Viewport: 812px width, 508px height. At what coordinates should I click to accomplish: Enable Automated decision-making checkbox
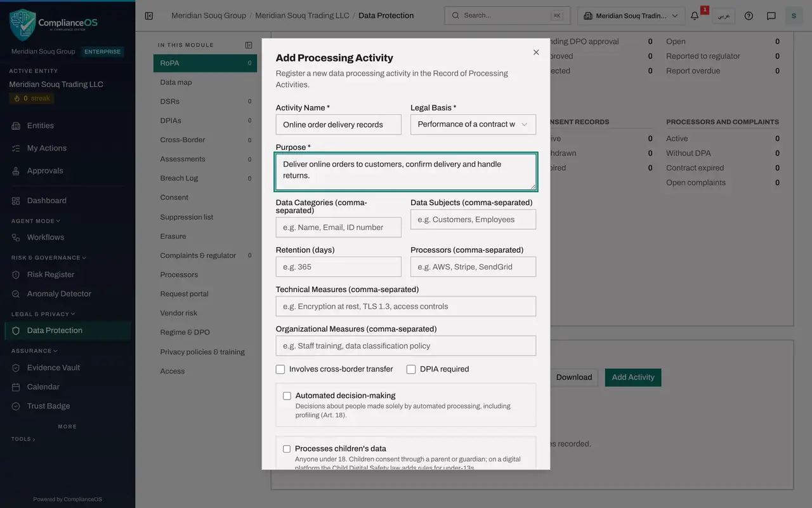click(287, 396)
